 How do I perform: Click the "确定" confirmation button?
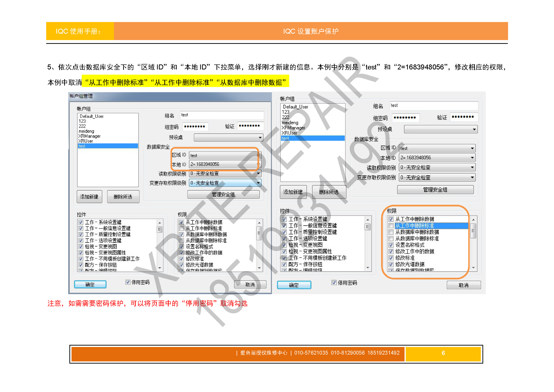(90, 284)
